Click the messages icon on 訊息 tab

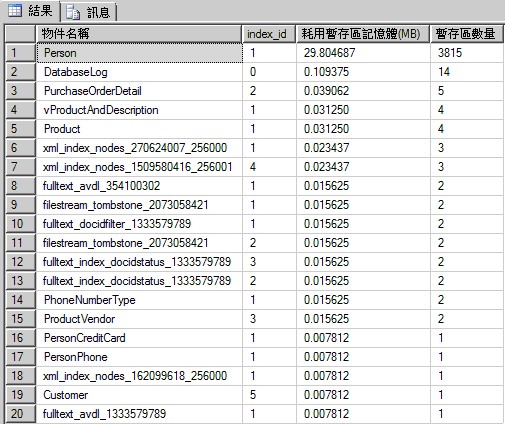pyautogui.click(x=73, y=12)
